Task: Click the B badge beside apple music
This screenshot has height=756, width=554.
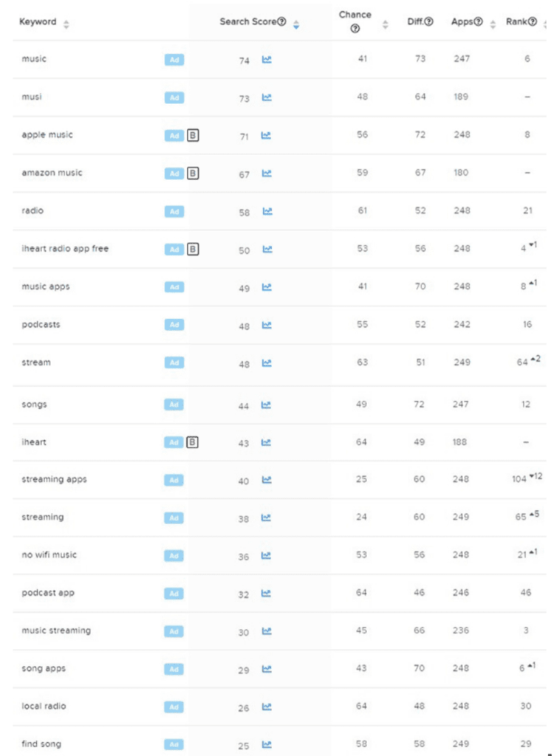Action: 193,136
